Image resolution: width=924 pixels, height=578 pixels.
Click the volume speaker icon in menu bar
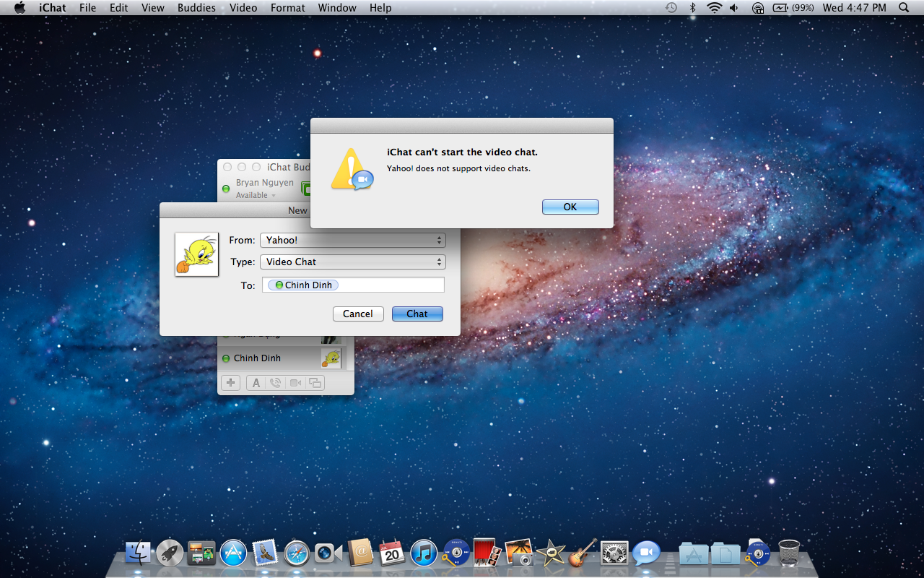click(x=734, y=8)
